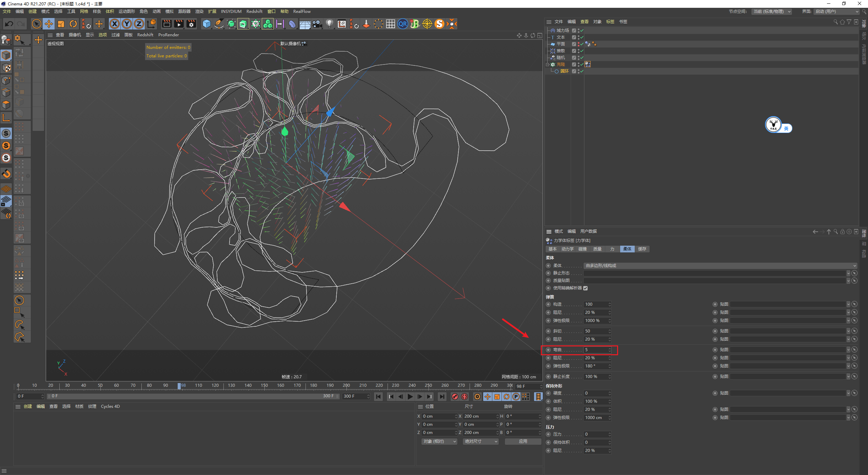868x475 pixels.
Task: Open the 运动图形 menu
Action: (126, 12)
